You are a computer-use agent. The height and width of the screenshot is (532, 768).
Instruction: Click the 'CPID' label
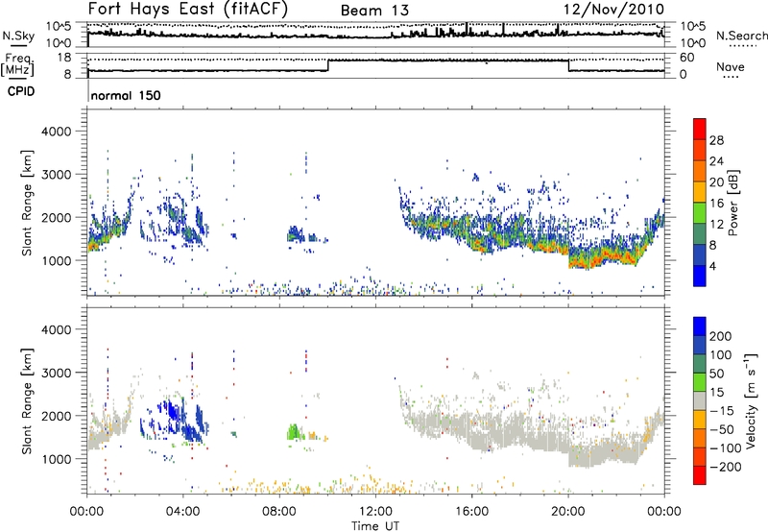21,91
